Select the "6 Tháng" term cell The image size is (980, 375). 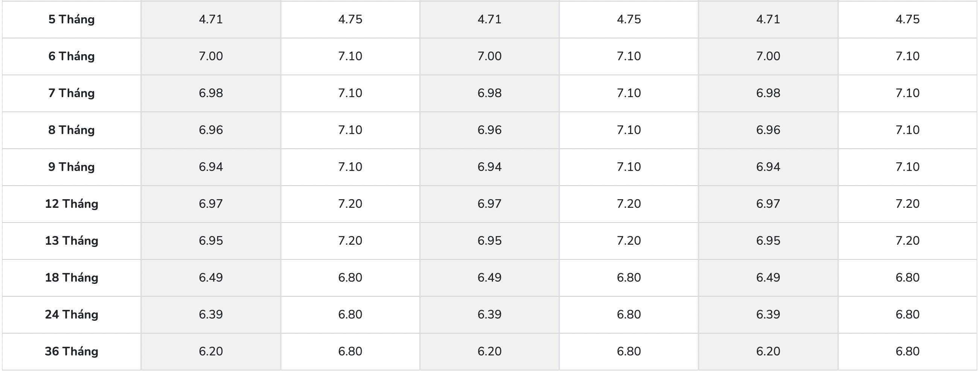72,56
